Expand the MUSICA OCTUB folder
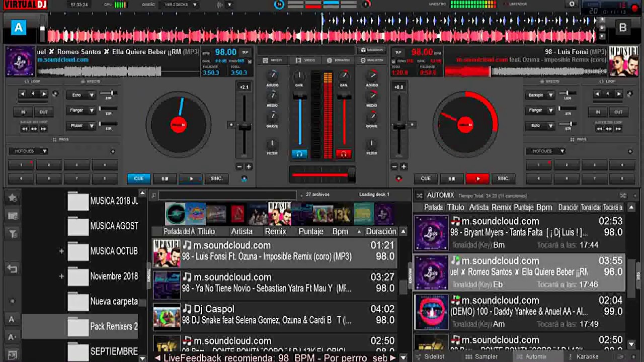The height and width of the screenshot is (362, 644). point(61,251)
